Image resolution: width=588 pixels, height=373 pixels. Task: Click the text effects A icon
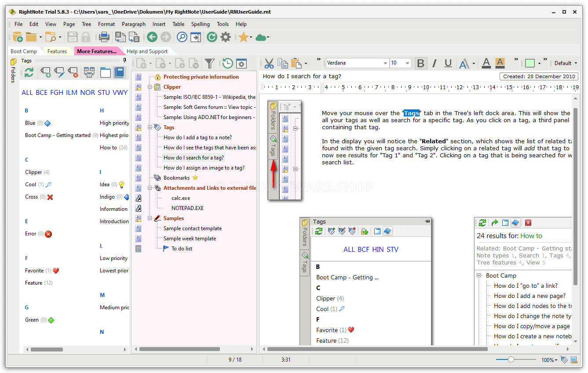(464, 64)
